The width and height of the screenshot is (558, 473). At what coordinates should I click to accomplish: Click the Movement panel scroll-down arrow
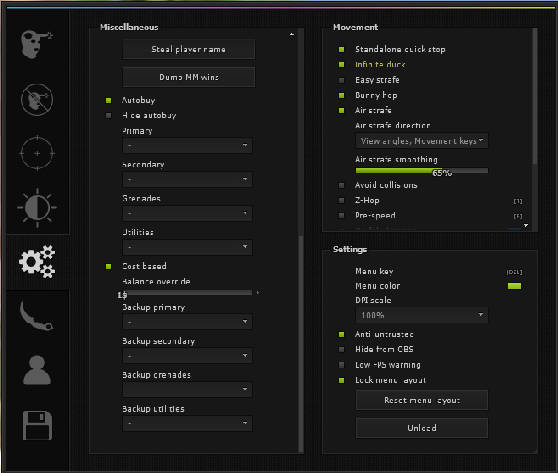(x=526, y=226)
